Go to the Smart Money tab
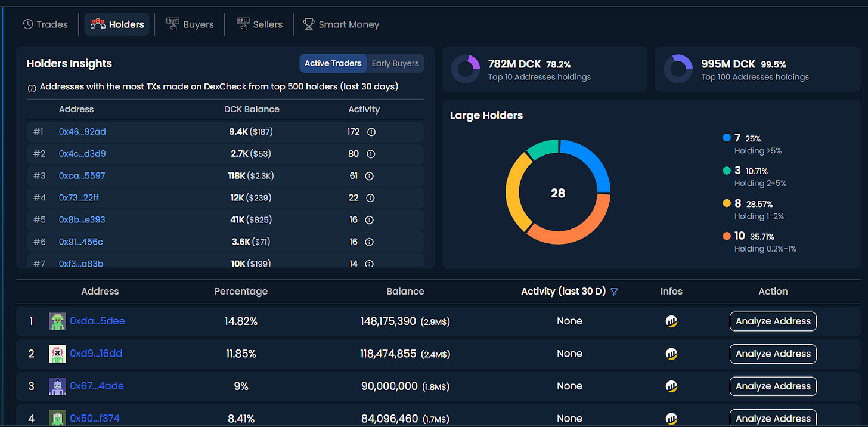Viewport: 868px width, 427px height. (341, 24)
